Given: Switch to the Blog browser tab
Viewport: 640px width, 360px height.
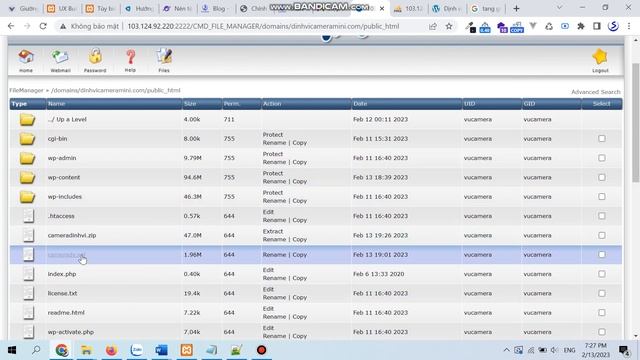Looking at the screenshot, I should (216, 9).
